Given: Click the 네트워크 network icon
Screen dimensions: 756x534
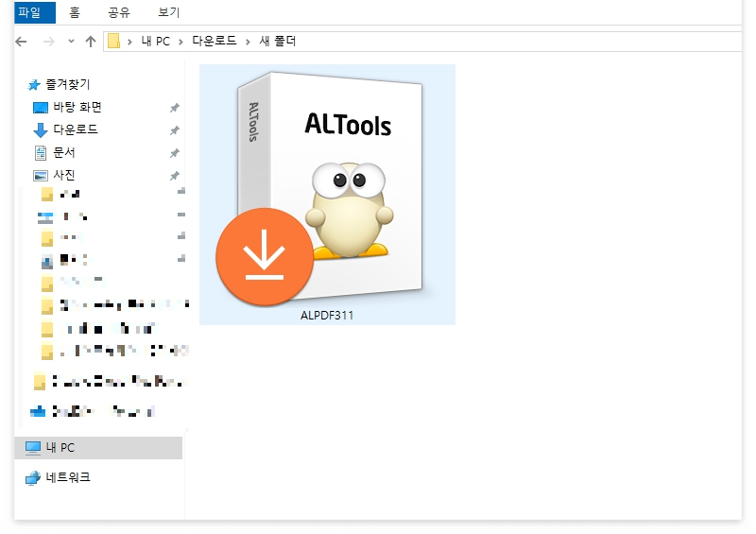Looking at the screenshot, I should click(33, 478).
